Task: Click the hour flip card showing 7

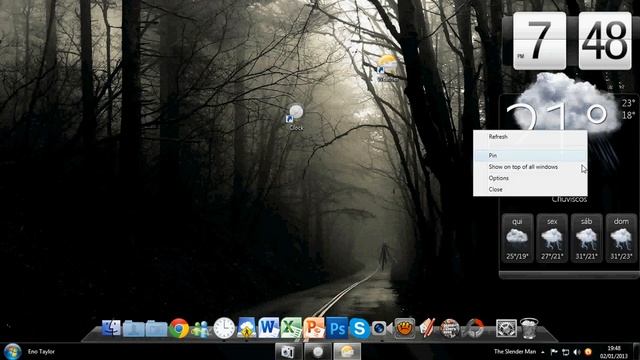Action: [x=539, y=41]
